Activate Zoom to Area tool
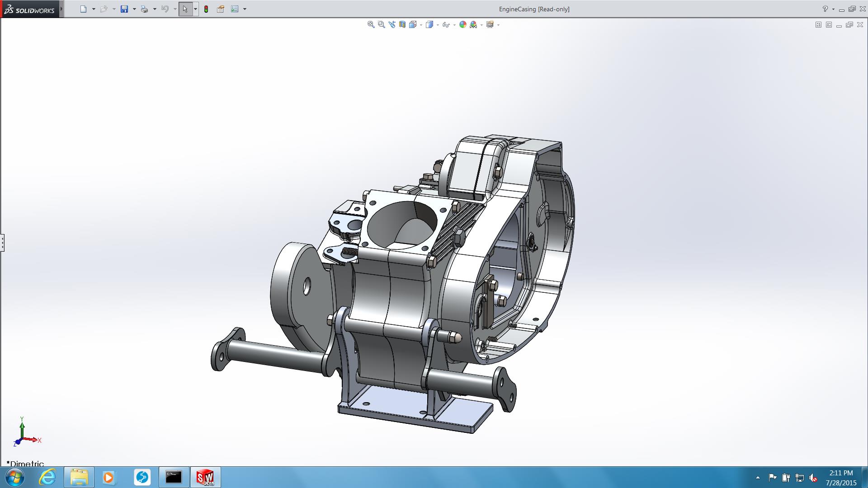The height and width of the screenshot is (488, 868). point(381,25)
